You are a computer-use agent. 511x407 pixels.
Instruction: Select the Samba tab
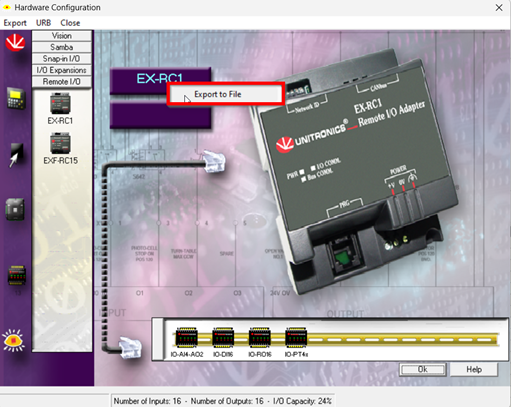(62, 47)
